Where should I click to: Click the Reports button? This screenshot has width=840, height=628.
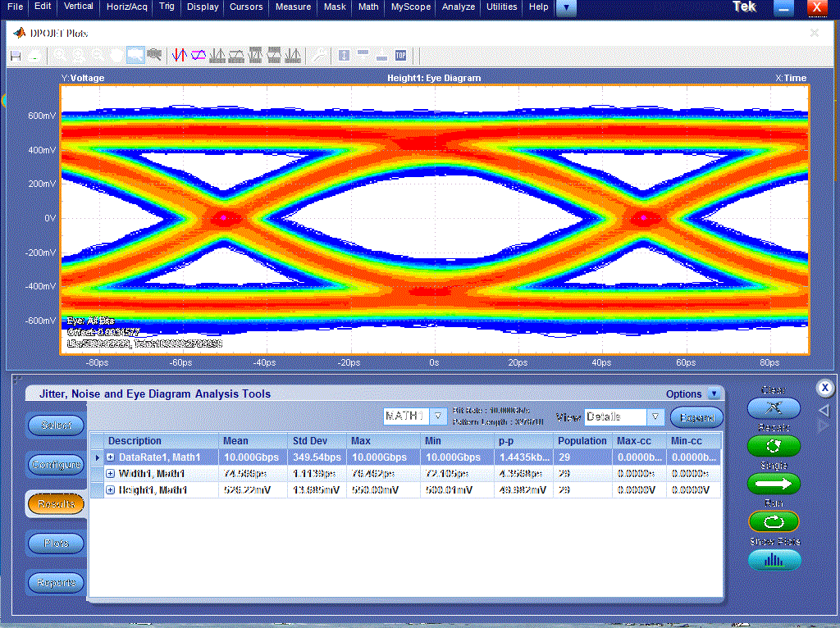point(57,582)
